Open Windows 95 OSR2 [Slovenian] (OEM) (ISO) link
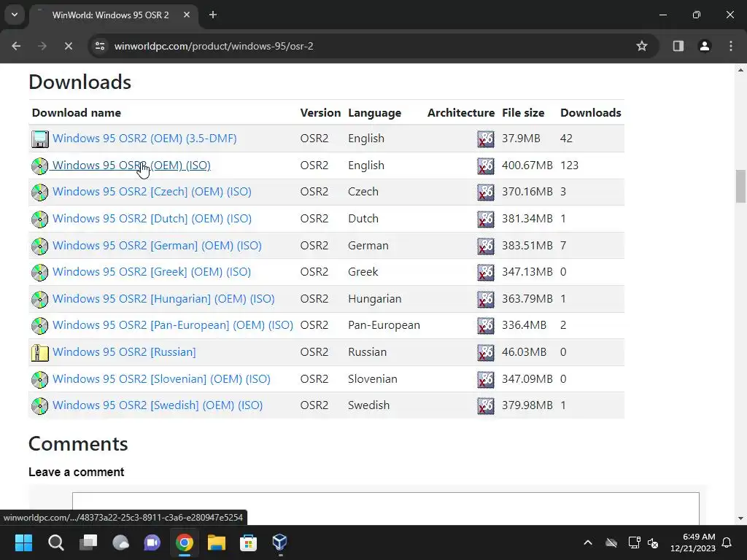The width and height of the screenshot is (747, 560). (161, 378)
